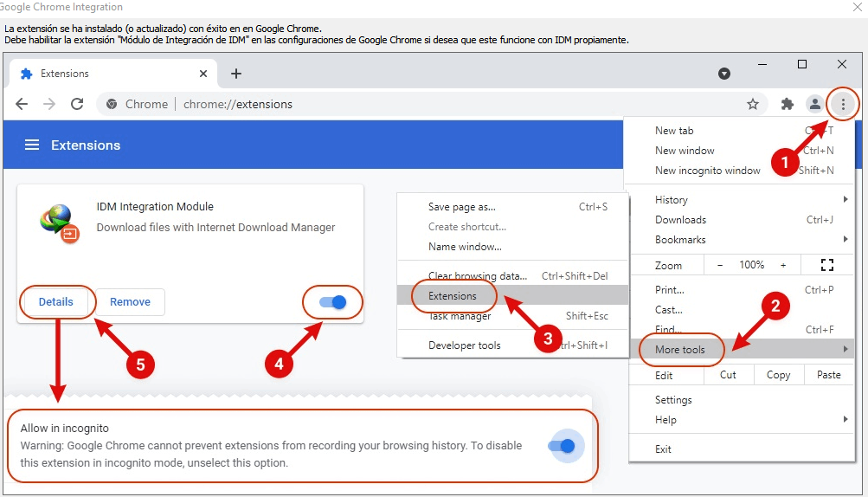Screen dimensions: 868x497
Task: Choose Exit in the Chrome menu
Action: (x=742, y=449)
